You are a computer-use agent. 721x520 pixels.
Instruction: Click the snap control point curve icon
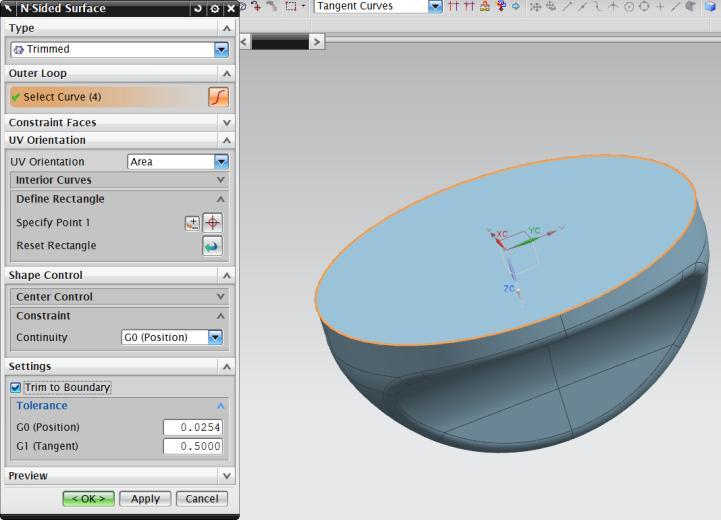tap(597, 6)
